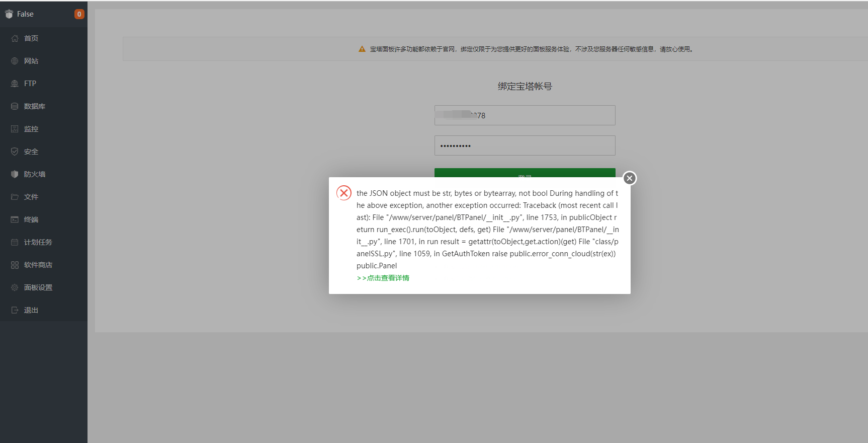868x443 pixels.
Task: Click the folder icon beside 文件
Action: pos(15,197)
